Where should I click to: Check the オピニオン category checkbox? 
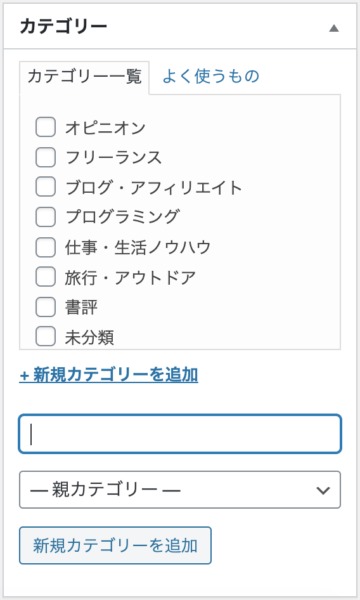point(46,127)
